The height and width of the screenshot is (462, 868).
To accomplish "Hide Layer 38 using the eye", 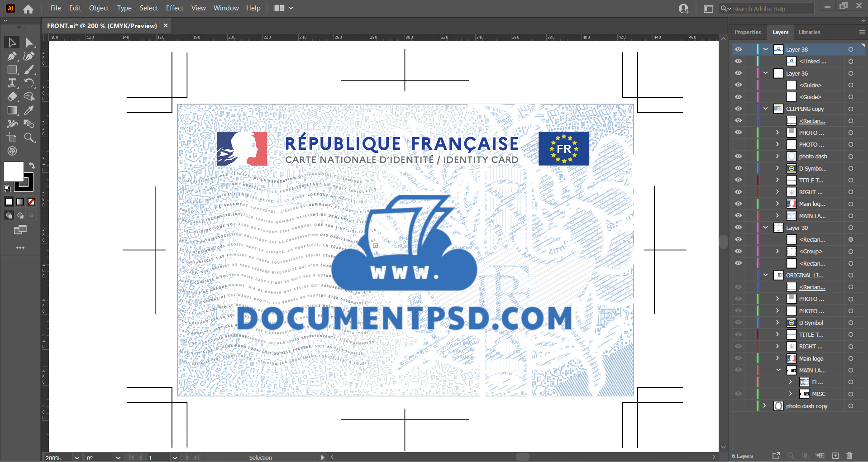I will click(x=738, y=49).
